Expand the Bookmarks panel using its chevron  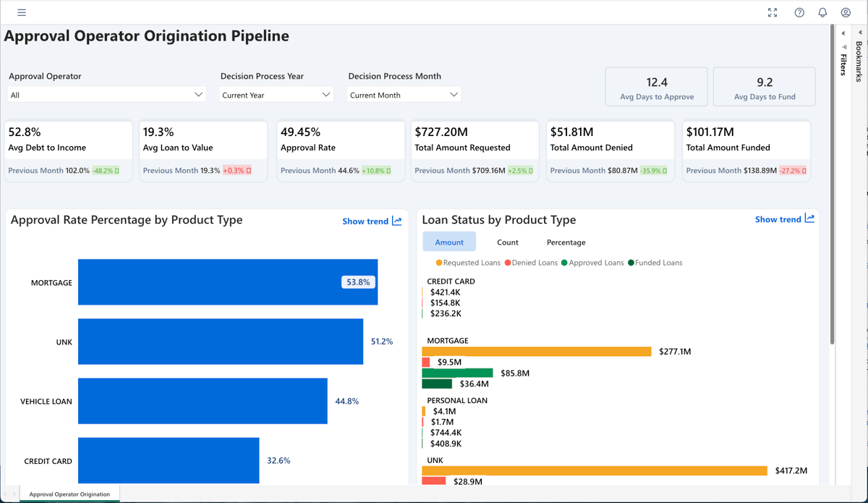click(860, 33)
